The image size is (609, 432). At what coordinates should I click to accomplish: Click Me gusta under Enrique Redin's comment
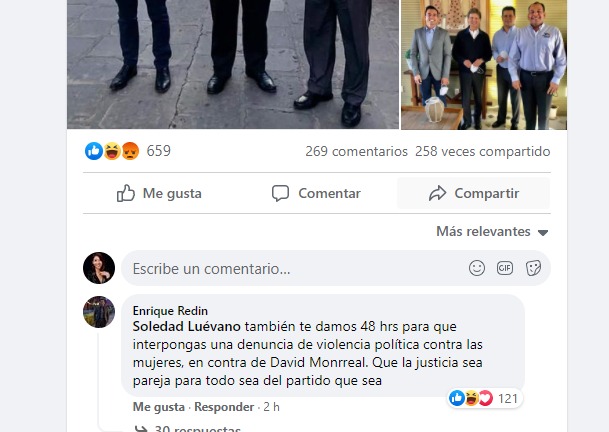point(158,407)
